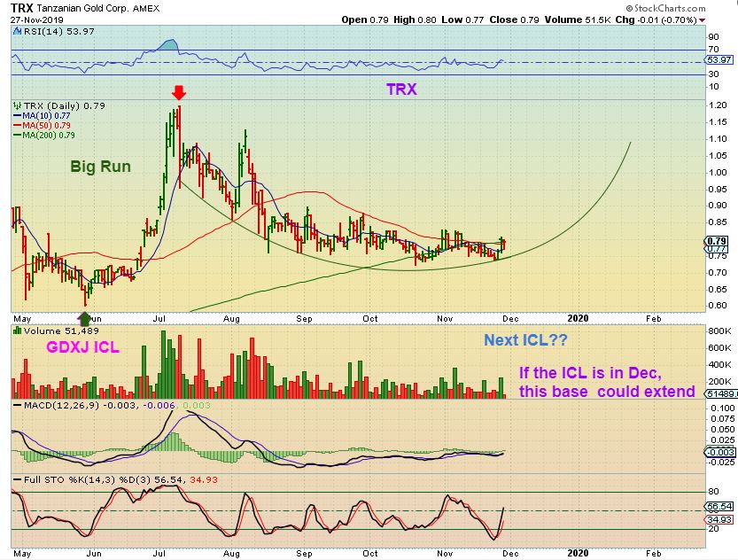
Task: Click the GDXJ ICL annotation
Action: tap(82, 347)
